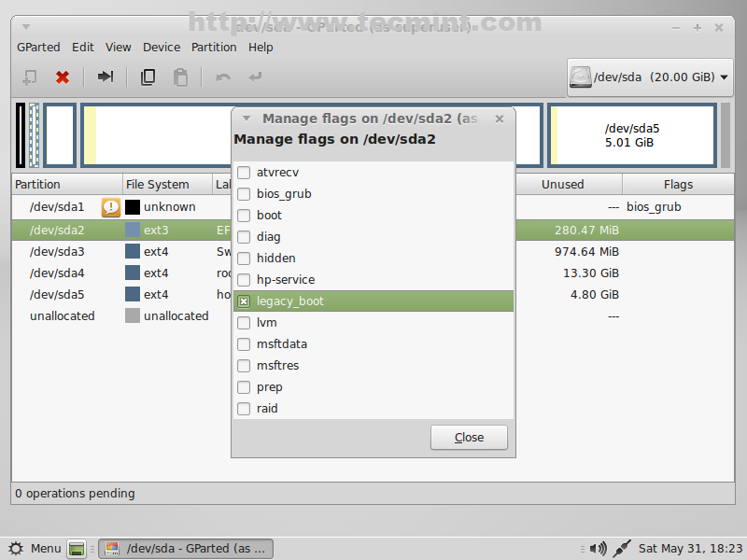Screen dimensions: 747x560
Task: Open the dialog window menu triangle
Action: pyautogui.click(x=247, y=119)
